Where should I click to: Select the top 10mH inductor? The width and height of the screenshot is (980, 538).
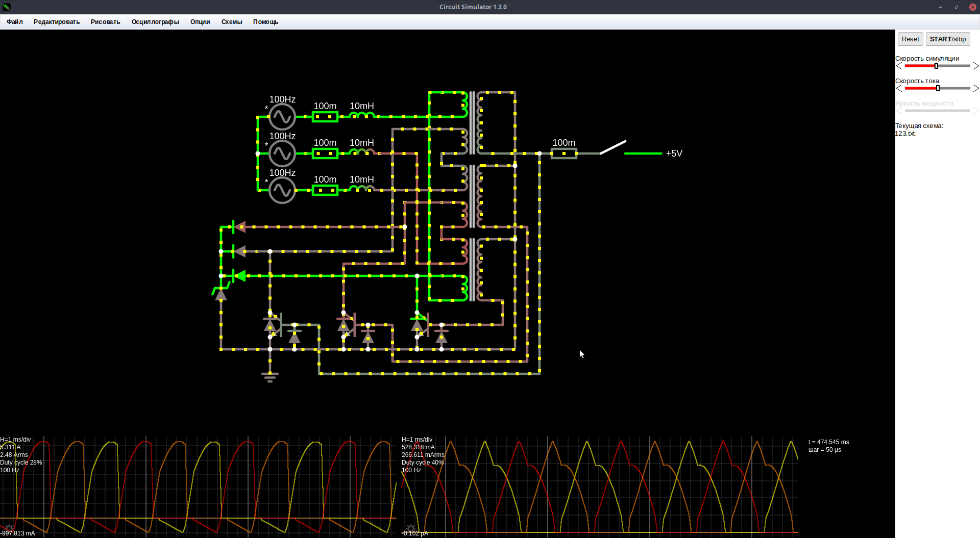362,115
